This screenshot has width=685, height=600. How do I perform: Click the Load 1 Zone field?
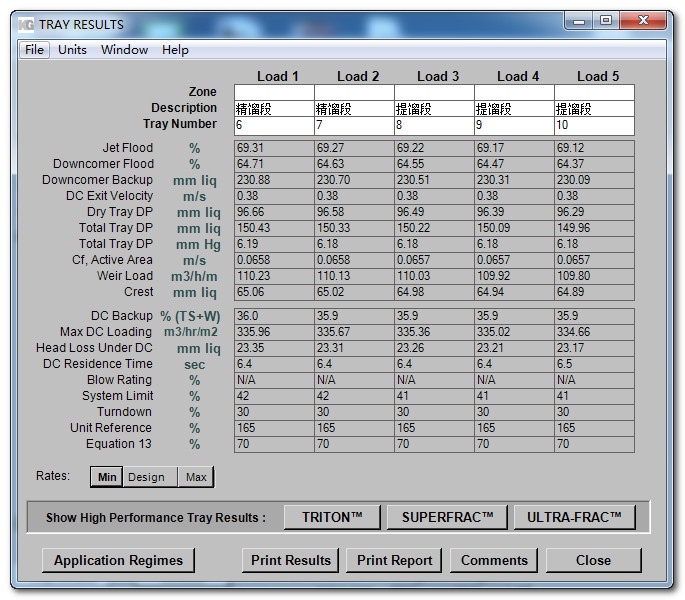tap(274, 93)
